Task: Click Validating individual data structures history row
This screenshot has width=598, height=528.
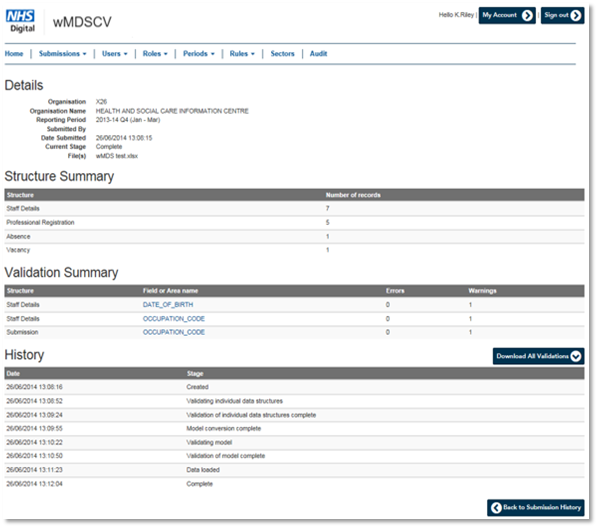Action: coord(294,401)
